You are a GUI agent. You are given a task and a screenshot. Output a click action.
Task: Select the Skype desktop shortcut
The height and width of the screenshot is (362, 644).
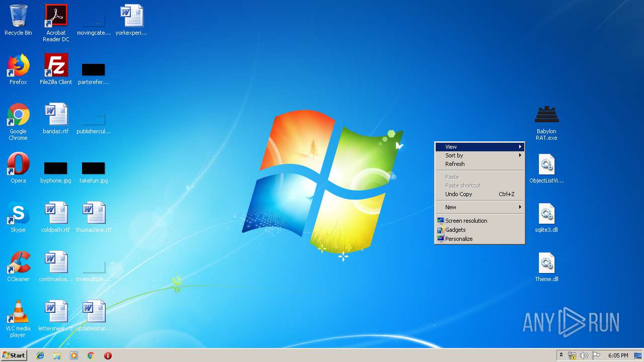pos(18,217)
